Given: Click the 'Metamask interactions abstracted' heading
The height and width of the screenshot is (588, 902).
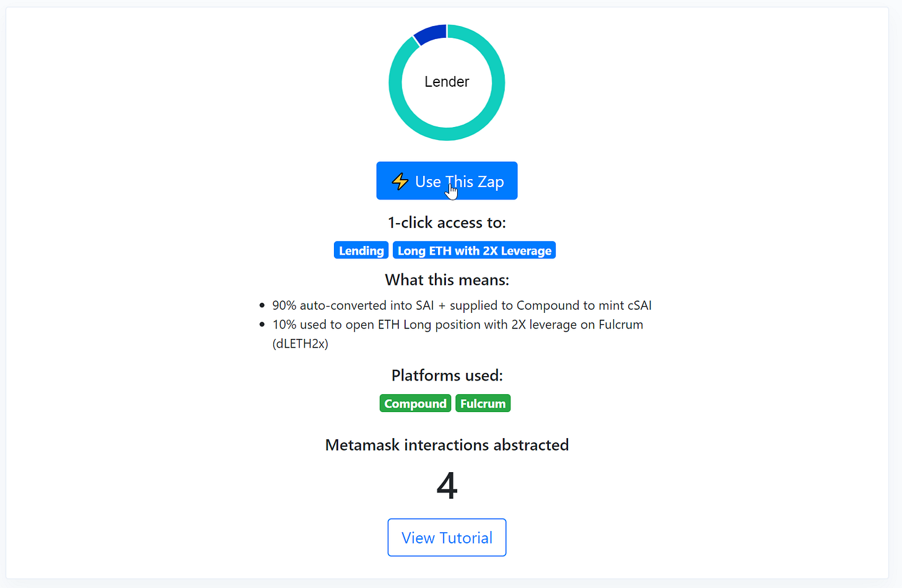Looking at the screenshot, I should tap(447, 445).
